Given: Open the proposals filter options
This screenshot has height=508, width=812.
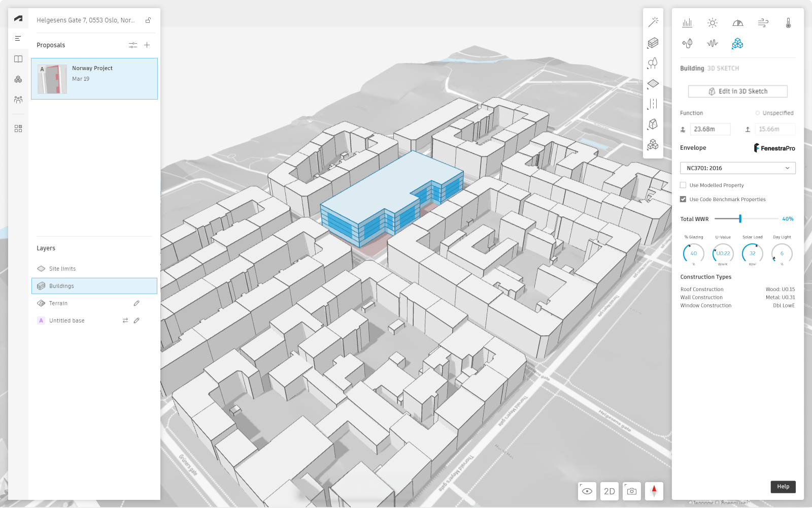Looking at the screenshot, I should point(133,45).
